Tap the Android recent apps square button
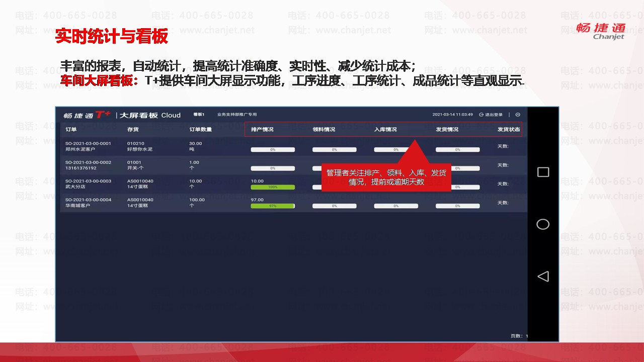Screen dimensions: 644x362 [543, 172]
